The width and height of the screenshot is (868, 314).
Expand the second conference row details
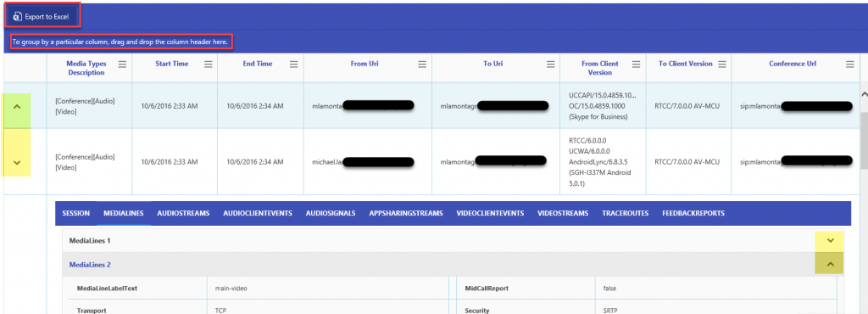coord(17,162)
